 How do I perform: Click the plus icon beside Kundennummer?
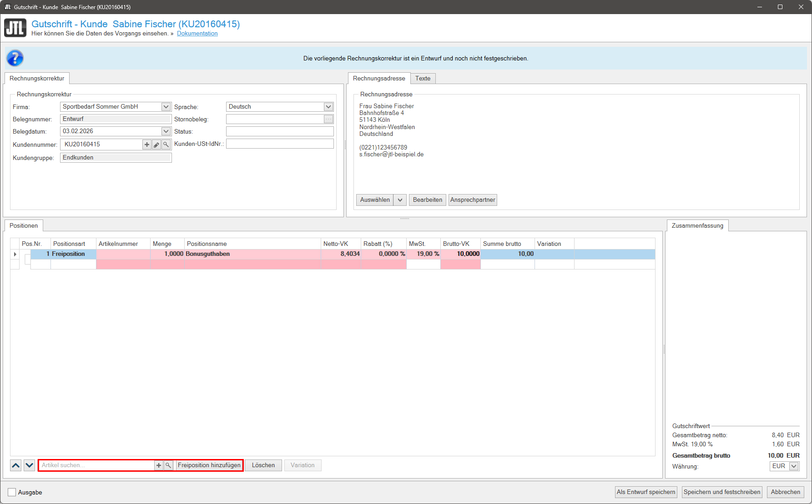coord(146,145)
